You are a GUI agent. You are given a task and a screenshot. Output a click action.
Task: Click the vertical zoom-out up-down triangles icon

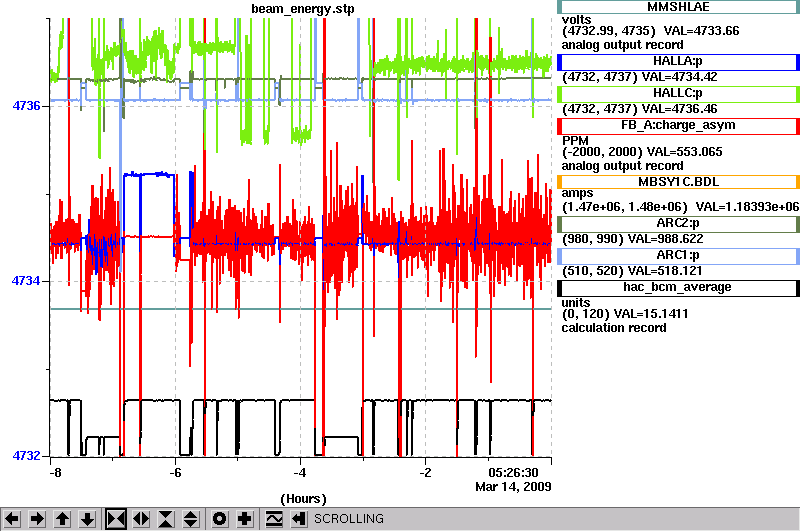191,519
